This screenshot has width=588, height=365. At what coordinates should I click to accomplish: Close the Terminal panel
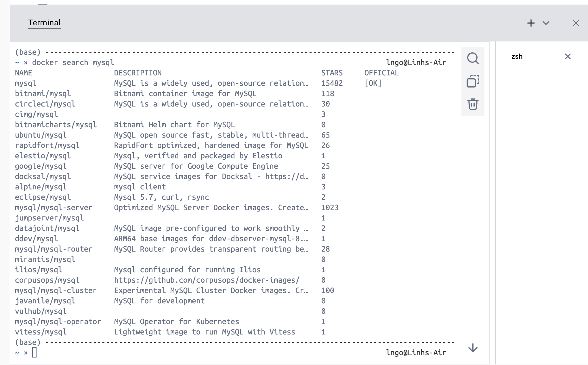point(576,23)
